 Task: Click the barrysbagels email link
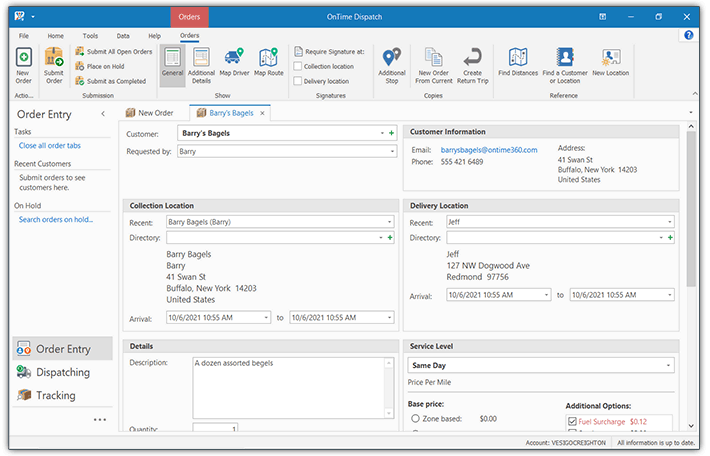(x=489, y=150)
